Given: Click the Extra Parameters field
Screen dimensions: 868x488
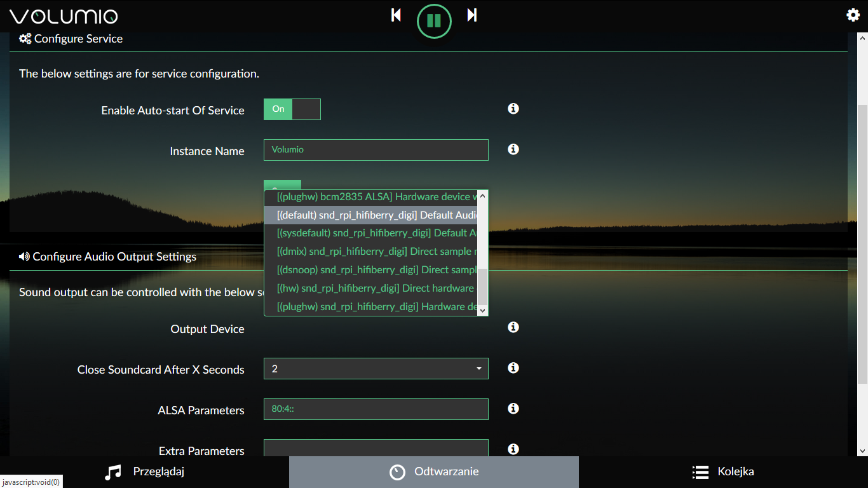Looking at the screenshot, I should [x=376, y=448].
